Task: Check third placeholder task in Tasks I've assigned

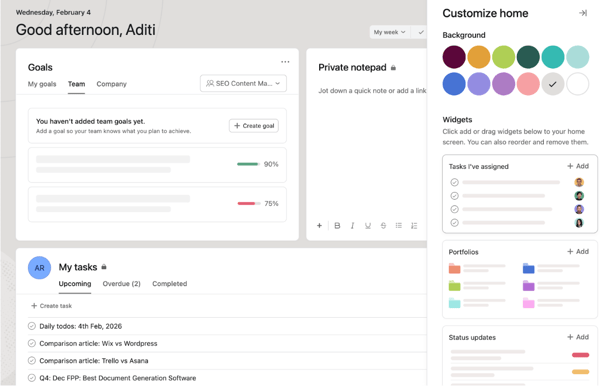Action: tap(454, 209)
